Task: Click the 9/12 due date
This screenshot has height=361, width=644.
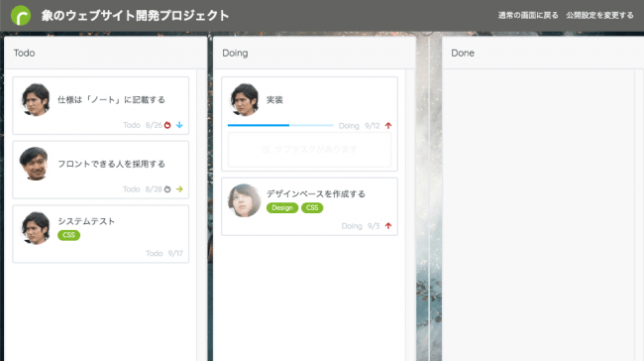Action: pos(373,126)
